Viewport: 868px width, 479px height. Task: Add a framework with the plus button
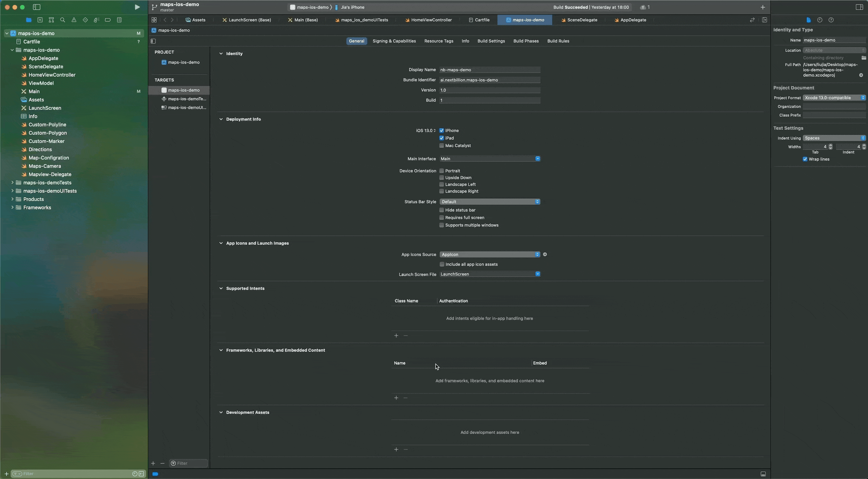pos(396,398)
